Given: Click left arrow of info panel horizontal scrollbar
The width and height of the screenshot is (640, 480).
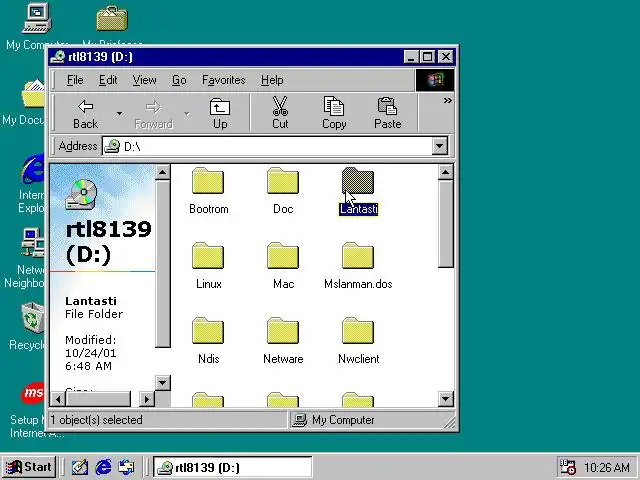Looking at the screenshot, I should coord(58,399).
